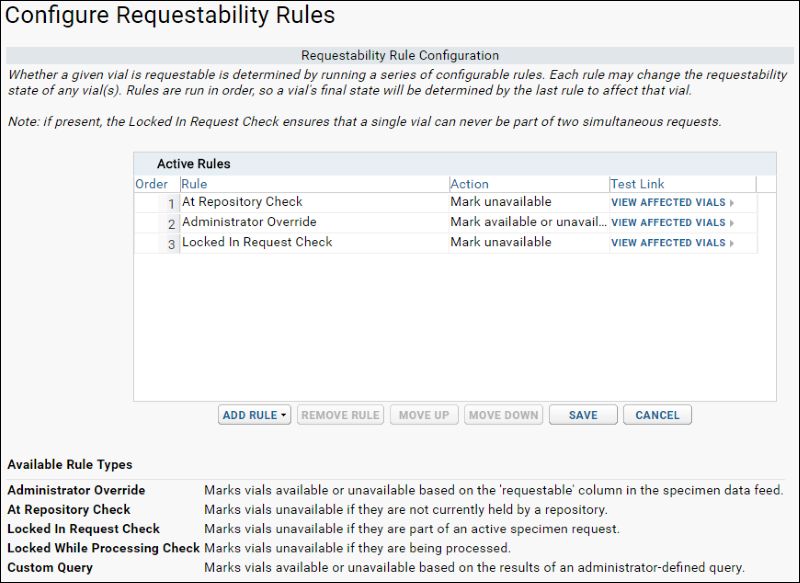Click the Move Down button

tap(504, 415)
